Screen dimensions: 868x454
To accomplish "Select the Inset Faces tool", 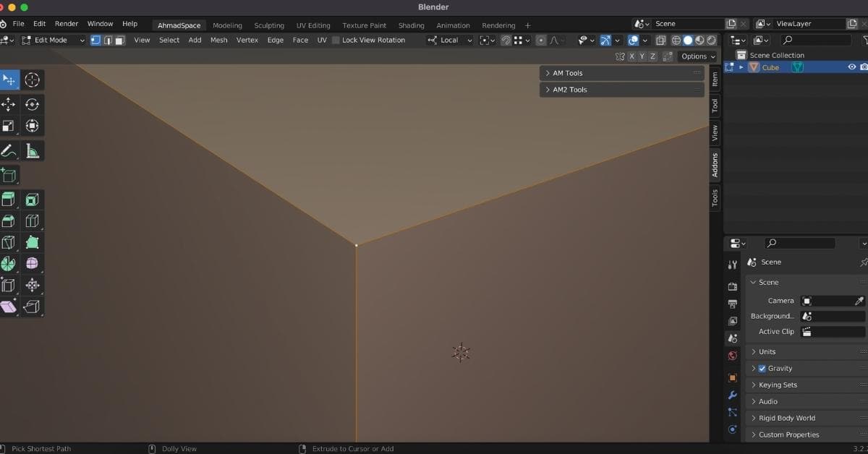I will click(x=32, y=200).
